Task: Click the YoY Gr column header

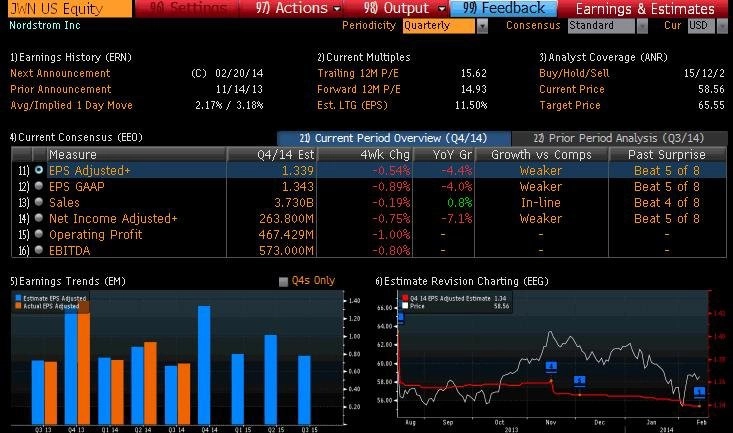Action: pos(444,155)
